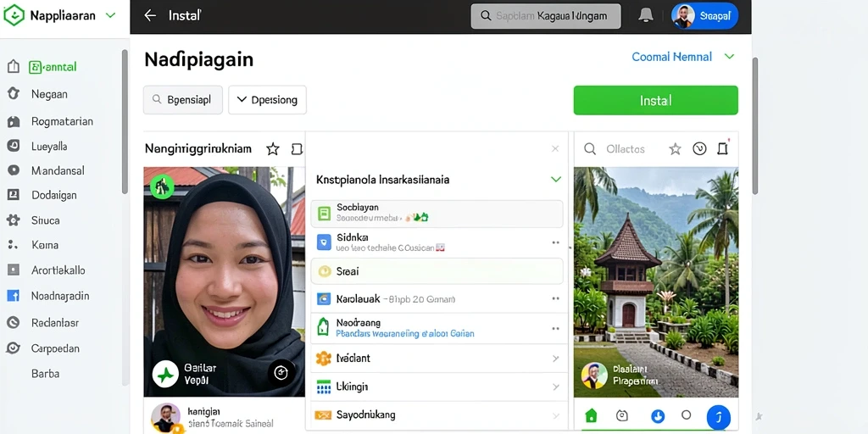The height and width of the screenshot is (434, 868).
Task: Open the Seapal profile button
Action: (704, 16)
